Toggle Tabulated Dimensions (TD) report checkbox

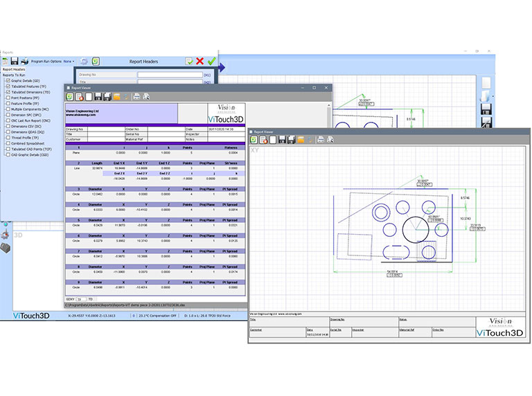point(8,91)
